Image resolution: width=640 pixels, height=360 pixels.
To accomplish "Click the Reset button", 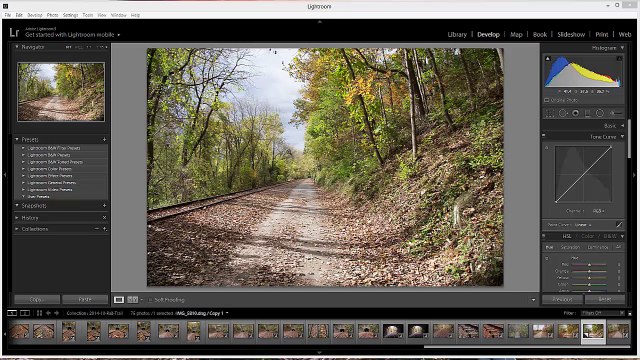I will pos(604,300).
